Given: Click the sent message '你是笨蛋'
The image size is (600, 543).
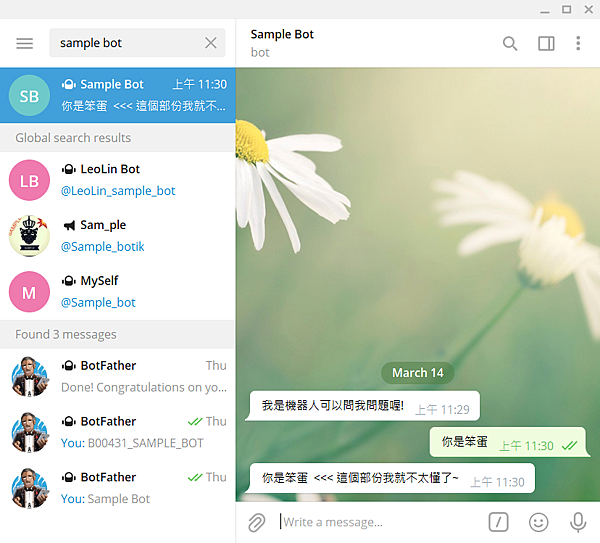Looking at the screenshot, I should pyautogui.click(x=510, y=442).
